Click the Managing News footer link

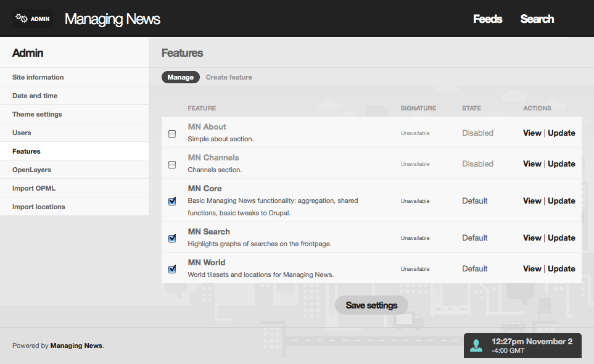coord(76,345)
